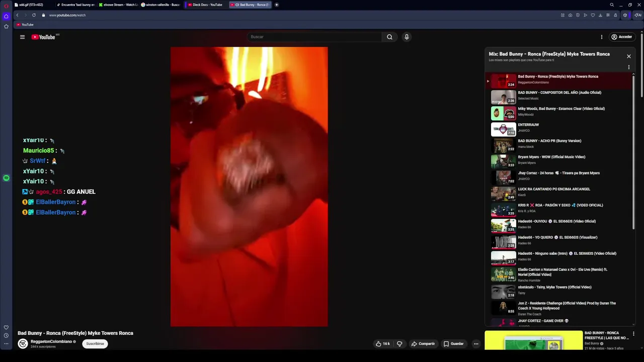Open YouTube bookmark in bookmarks bar

(x=25, y=25)
